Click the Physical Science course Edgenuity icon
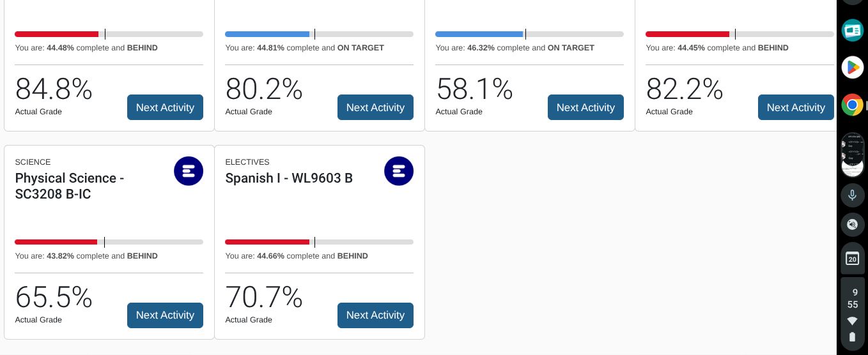The image size is (868, 355). tap(189, 171)
